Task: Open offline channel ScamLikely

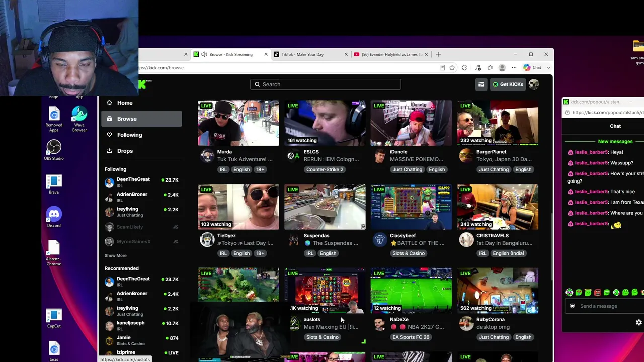Action: coord(141,227)
